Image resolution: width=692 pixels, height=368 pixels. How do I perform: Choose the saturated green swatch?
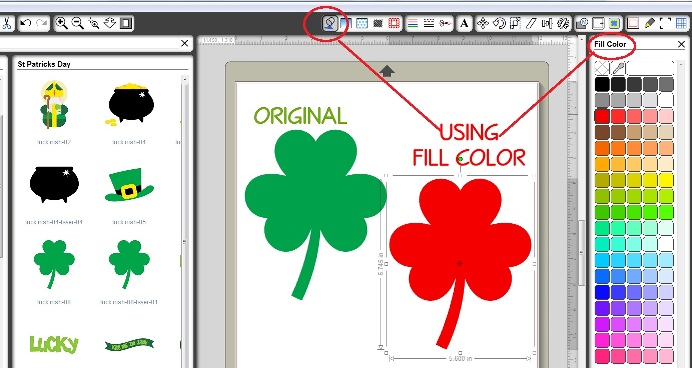[602, 212]
